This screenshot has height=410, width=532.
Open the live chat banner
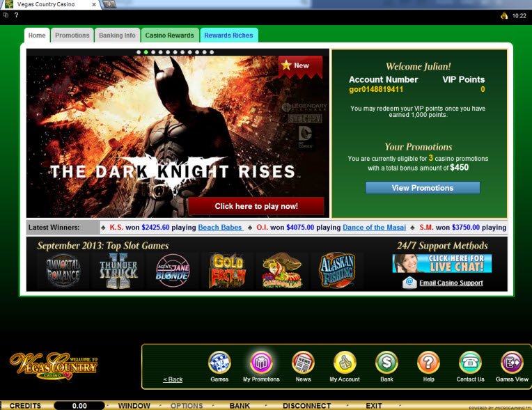coord(441,264)
